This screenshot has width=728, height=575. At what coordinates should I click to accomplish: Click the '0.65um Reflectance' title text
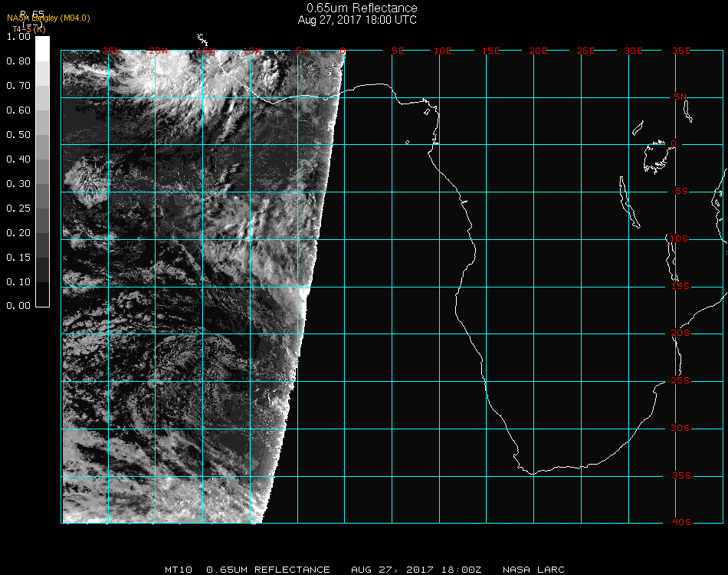pos(362,8)
